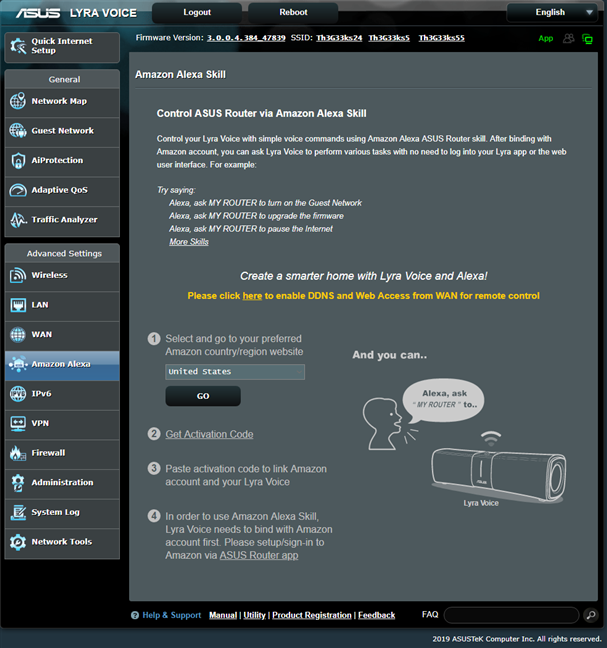607x648 pixels.
Task: Open the More Skills link
Action: tap(189, 242)
